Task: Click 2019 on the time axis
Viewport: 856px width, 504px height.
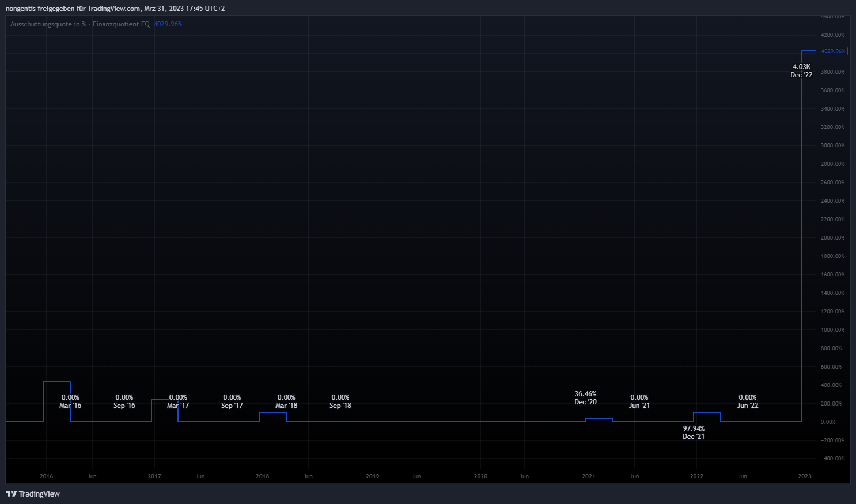Action: coord(373,476)
